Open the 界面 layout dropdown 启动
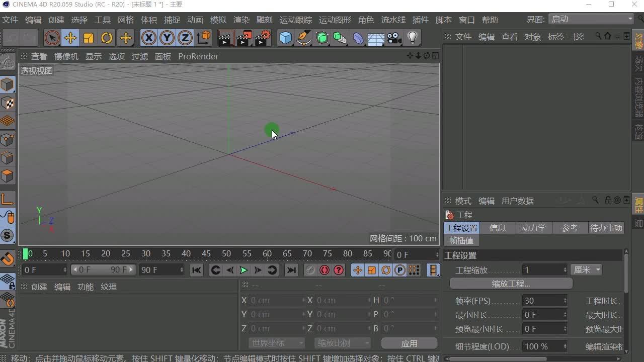 coord(591,19)
